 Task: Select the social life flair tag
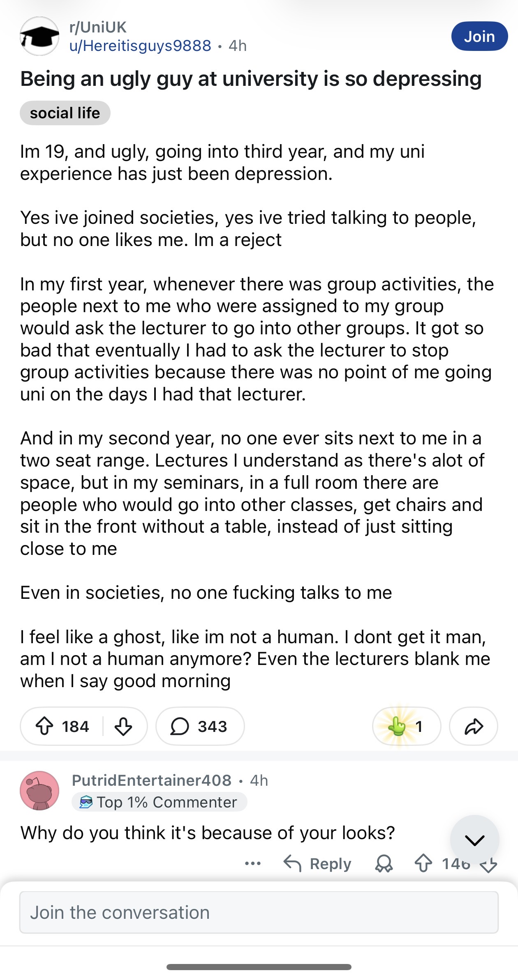pos(65,113)
